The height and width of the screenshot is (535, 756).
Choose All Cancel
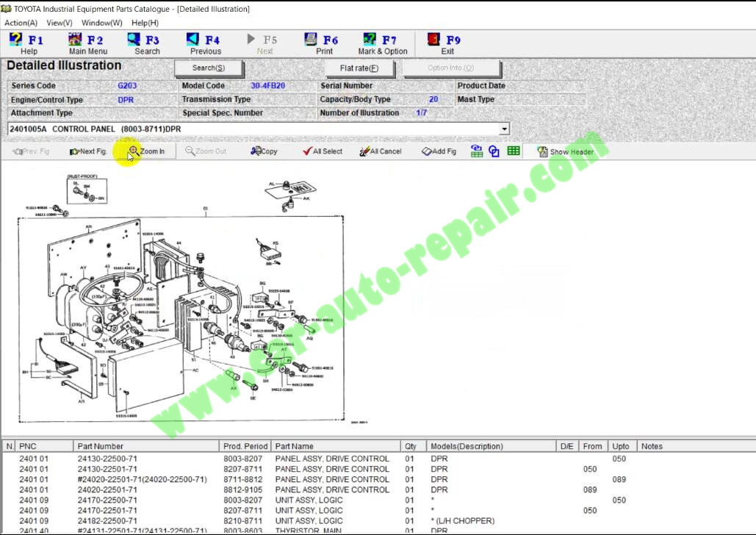tap(381, 151)
